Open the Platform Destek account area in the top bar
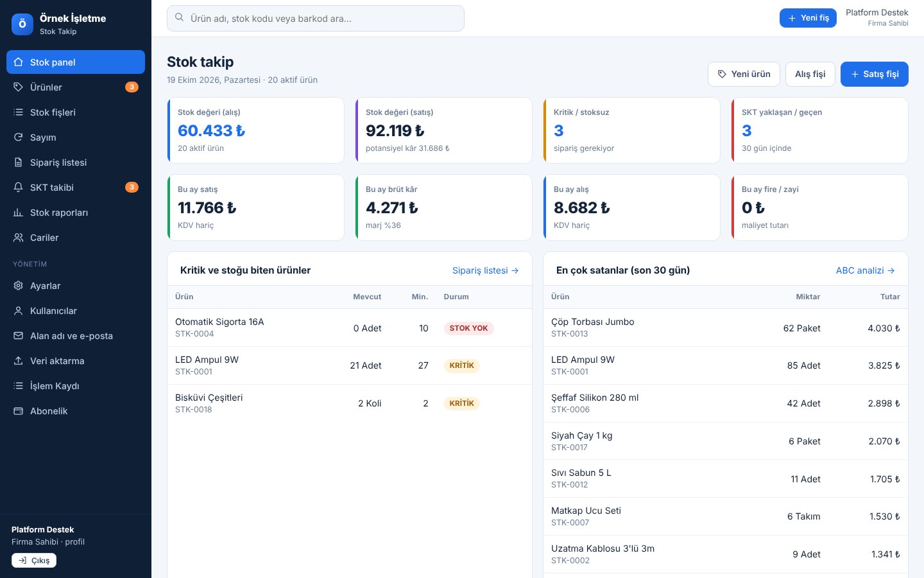Screen dimensions: 924x578 (x=877, y=18)
